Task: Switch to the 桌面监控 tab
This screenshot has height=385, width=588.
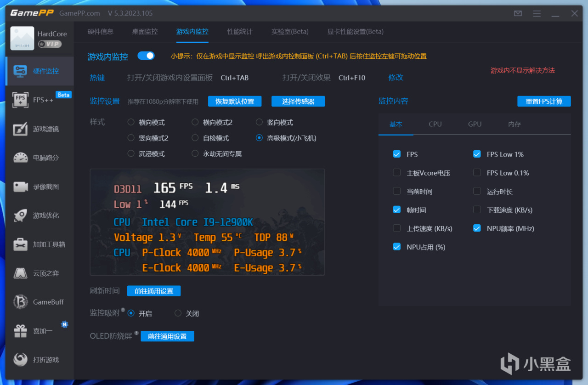Action: [x=145, y=32]
